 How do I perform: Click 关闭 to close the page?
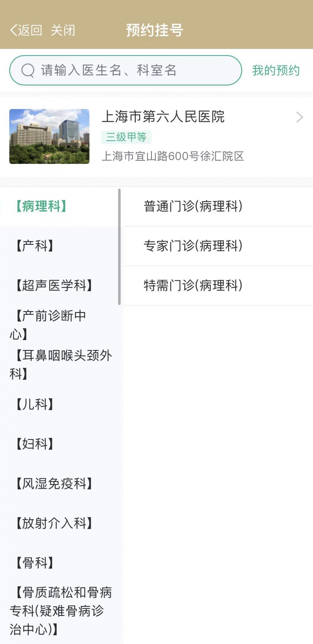click(x=63, y=30)
